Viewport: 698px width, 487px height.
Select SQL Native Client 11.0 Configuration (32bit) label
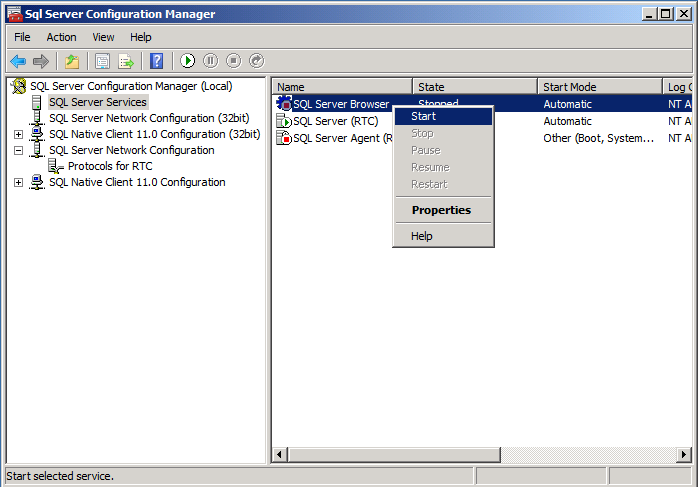154,134
